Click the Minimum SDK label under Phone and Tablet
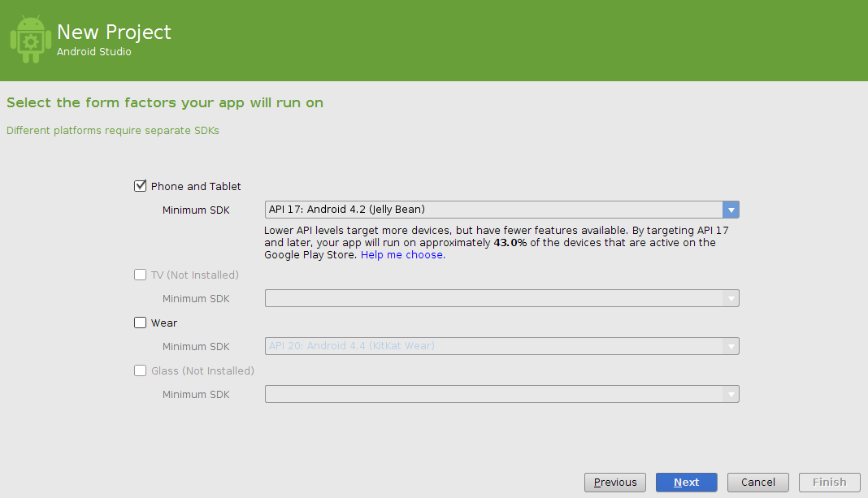 point(196,210)
